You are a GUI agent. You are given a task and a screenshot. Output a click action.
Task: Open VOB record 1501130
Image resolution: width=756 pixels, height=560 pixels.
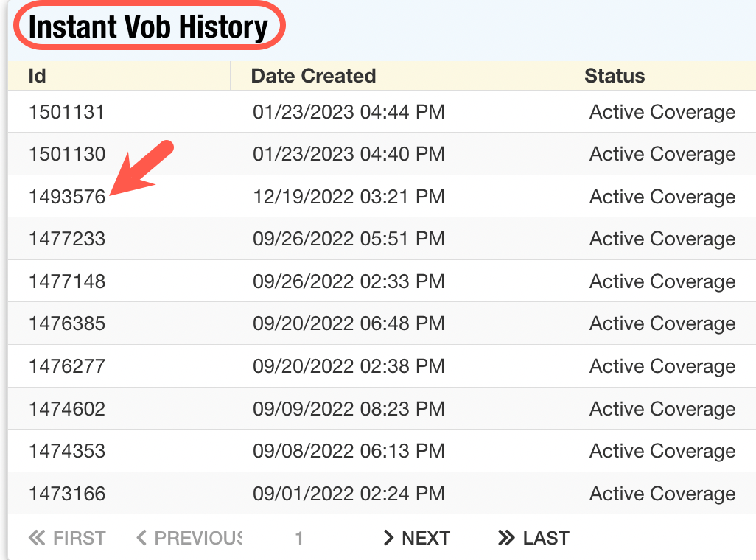tap(67, 155)
